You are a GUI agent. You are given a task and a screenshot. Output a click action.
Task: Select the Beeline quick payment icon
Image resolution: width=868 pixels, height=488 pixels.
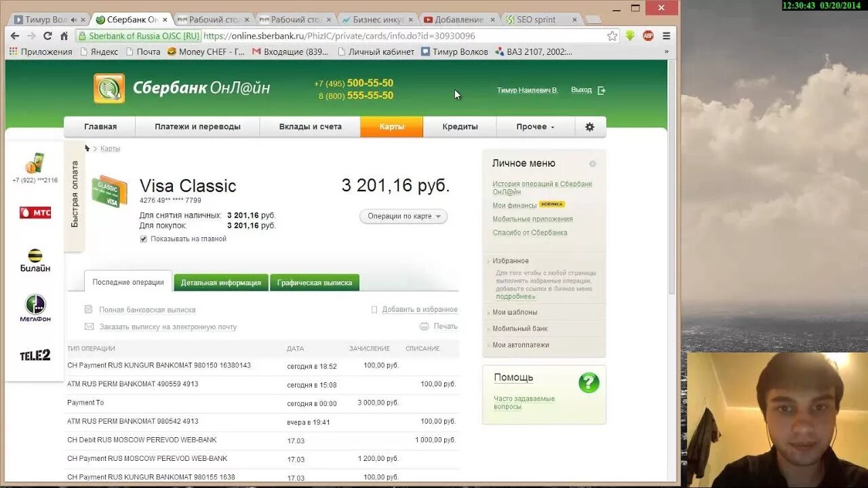tap(35, 260)
